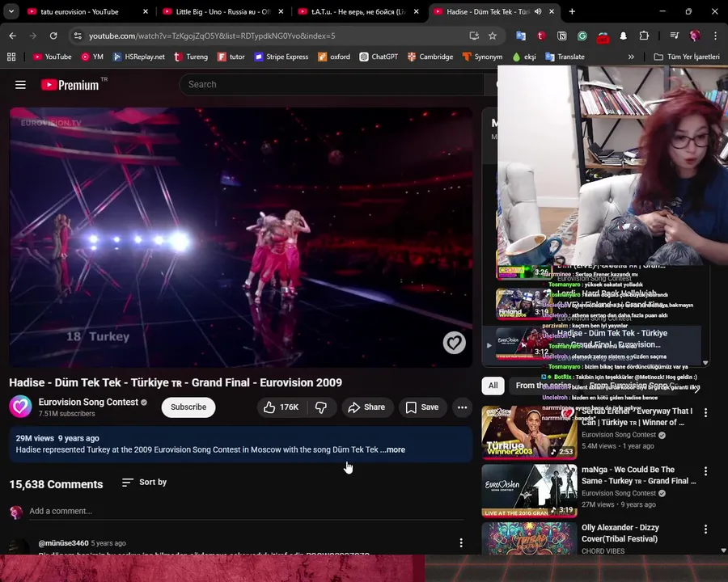
Task: Close the tatu eurovision tab
Action: 146,11
